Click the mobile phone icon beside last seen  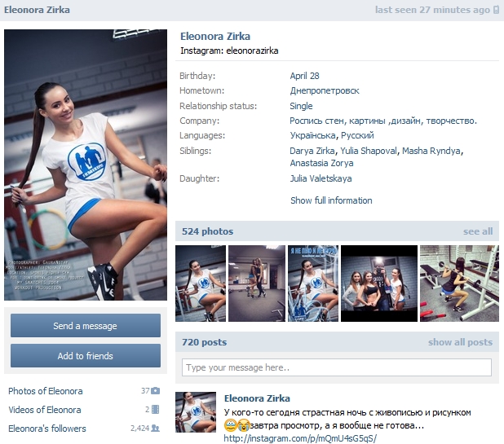click(x=497, y=10)
